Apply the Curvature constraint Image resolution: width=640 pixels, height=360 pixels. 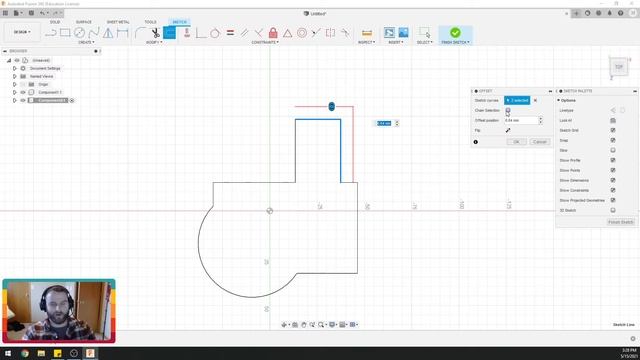tap(345, 33)
